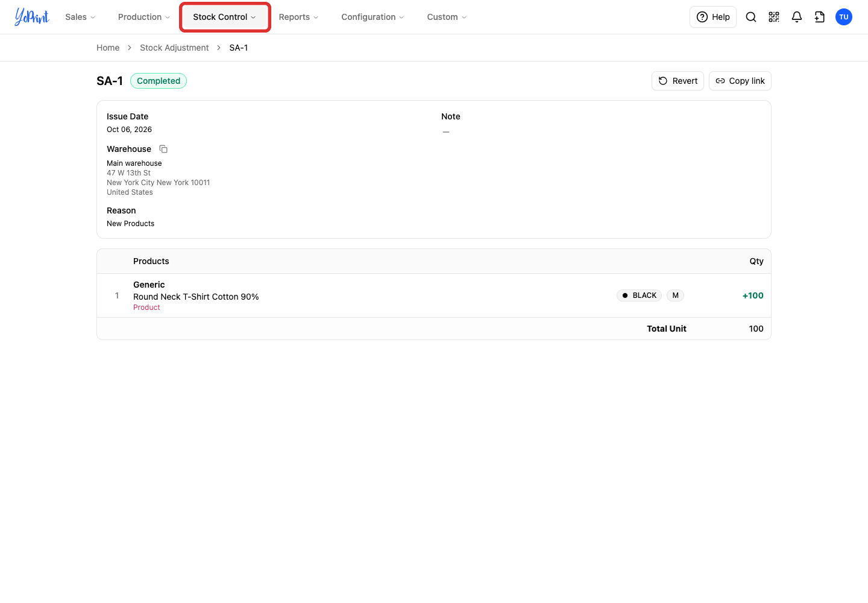Click the M size tag
Image resolution: width=868 pixels, height=603 pixels.
coord(676,295)
